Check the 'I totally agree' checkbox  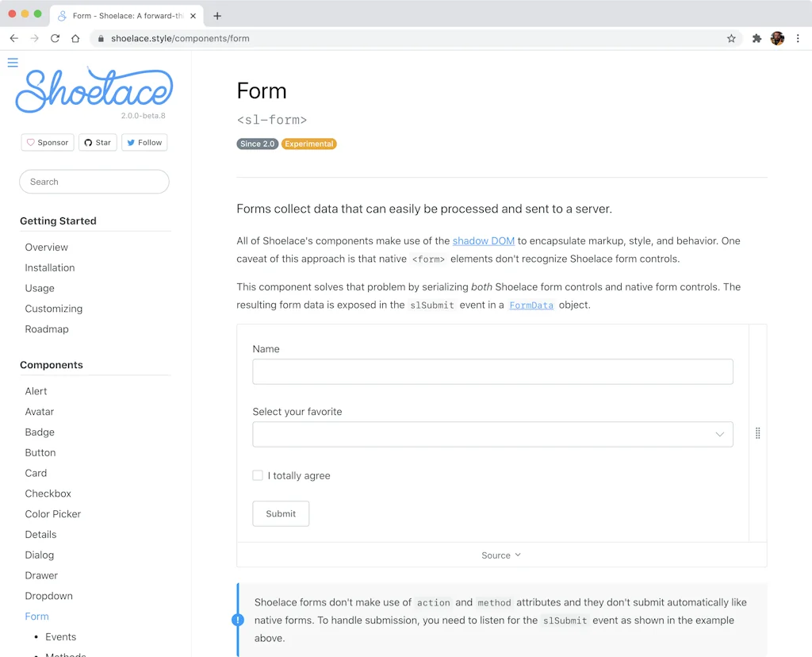coord(258,474)
